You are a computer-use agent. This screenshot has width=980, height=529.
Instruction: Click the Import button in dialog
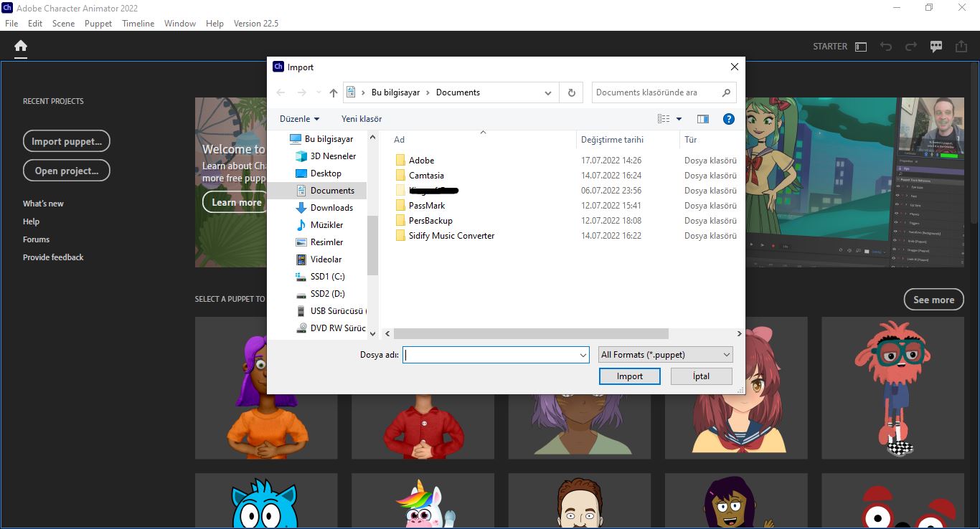point(630,376)
